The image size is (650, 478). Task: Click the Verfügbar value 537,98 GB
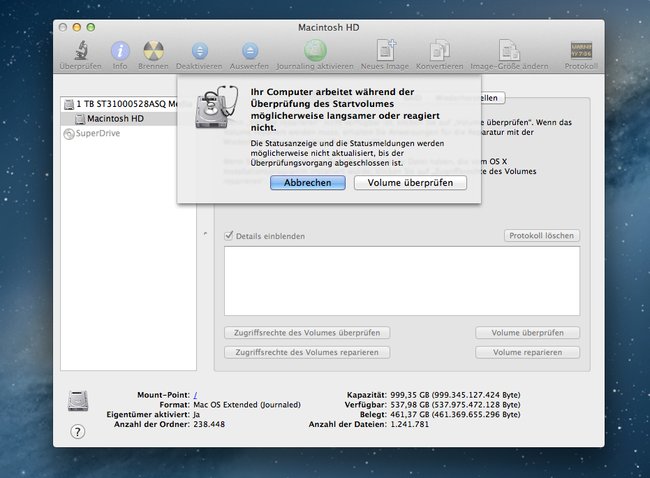(455, 405)
